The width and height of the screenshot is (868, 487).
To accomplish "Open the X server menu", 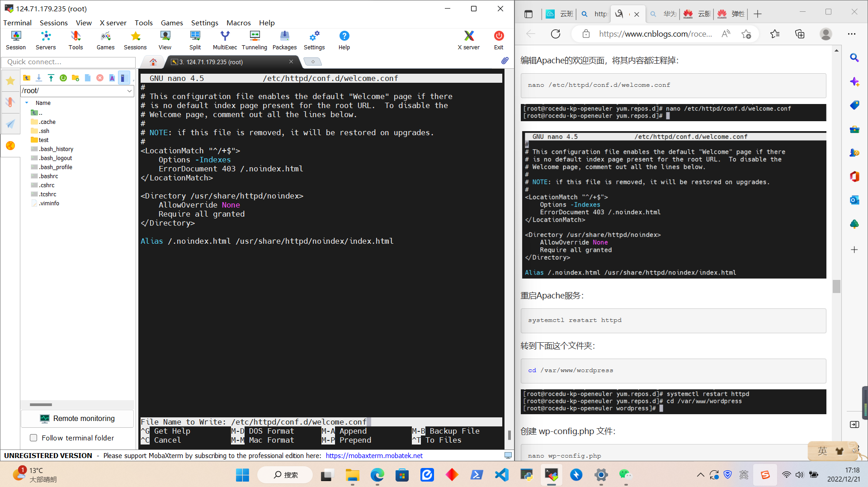I will (x=113, y=23).
